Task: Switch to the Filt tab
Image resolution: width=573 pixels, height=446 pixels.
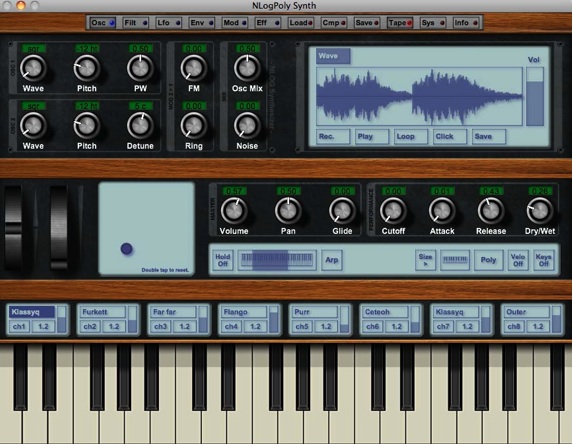Action: (136, 23)
